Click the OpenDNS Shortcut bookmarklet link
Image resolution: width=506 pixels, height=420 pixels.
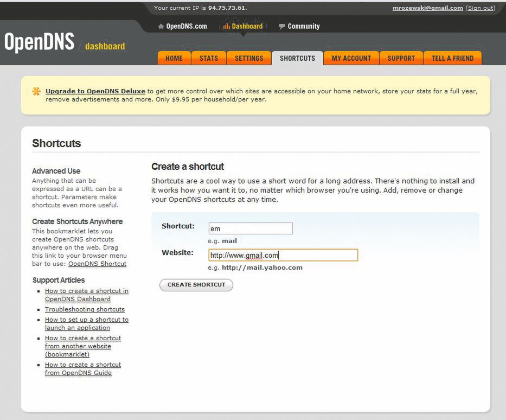point(97,264)
